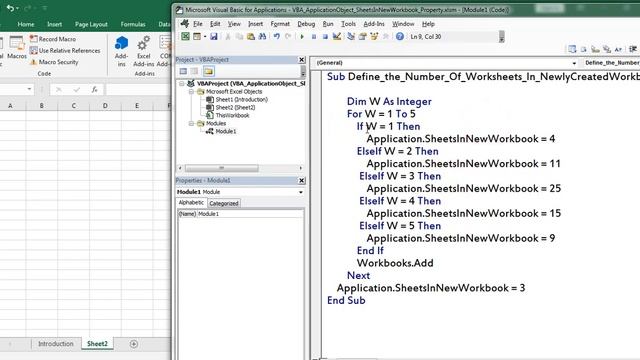This screenshot has width=640, height=360.
Task: Open the Page Layout ribbon tab in Excel
Action: point(91,24)
